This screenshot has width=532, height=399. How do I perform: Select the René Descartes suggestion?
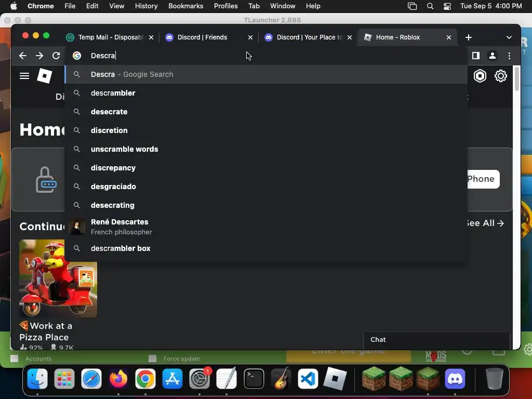[x=266, y=227]
